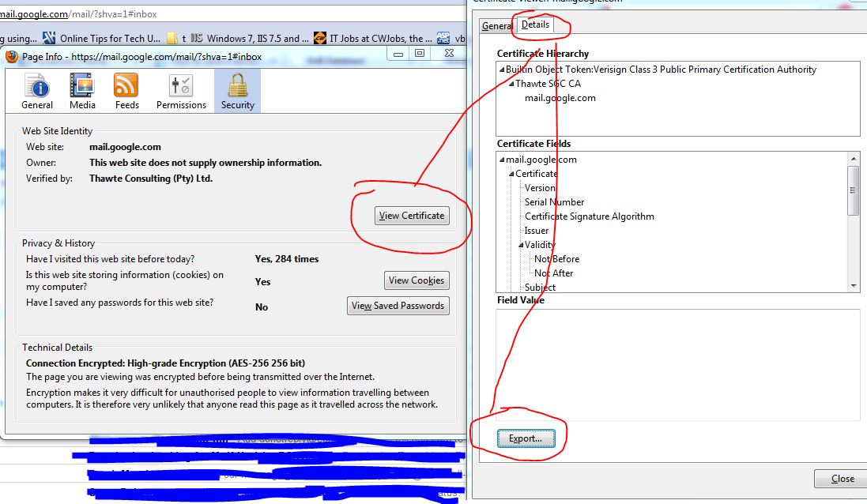Select the Subject certificate field
The image size is (867, 504).
(x=541, y=288)
